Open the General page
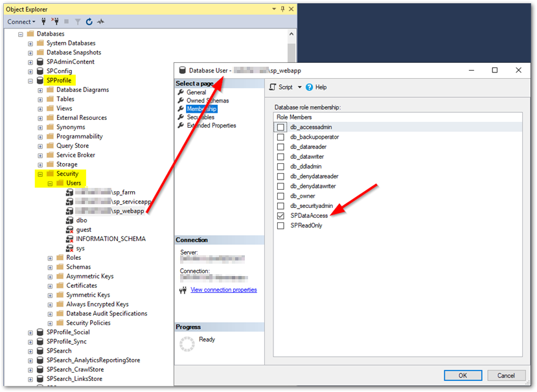Image resolution: width=537 pixels, height=392 pixels. (196, 92)
